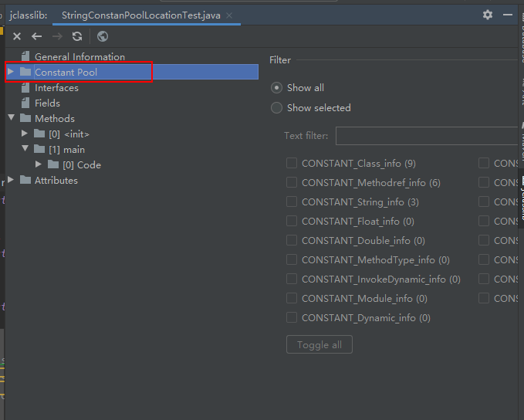
Task: Click the close (X) toolbar icon
Action: 17,36
